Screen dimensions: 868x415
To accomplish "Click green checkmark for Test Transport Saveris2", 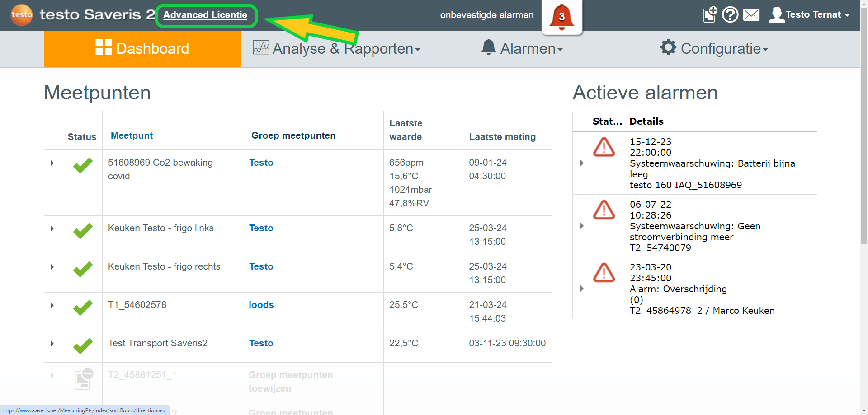I will point(83,346).
